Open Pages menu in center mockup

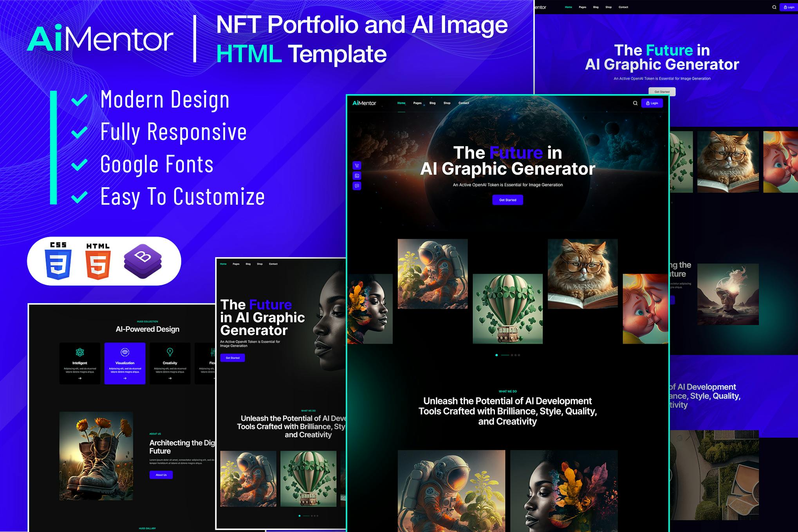point(417,103)
